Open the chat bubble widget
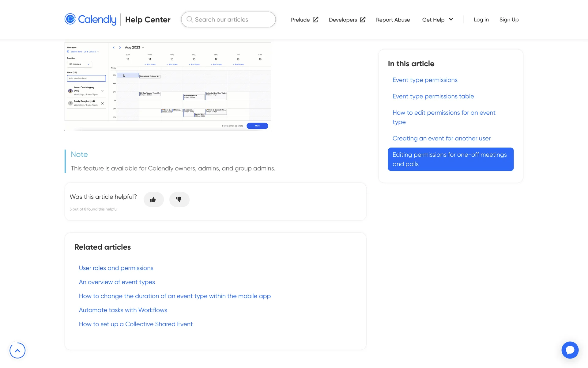The width and height of the screenshot is (588, 368). tap(570, 350)
